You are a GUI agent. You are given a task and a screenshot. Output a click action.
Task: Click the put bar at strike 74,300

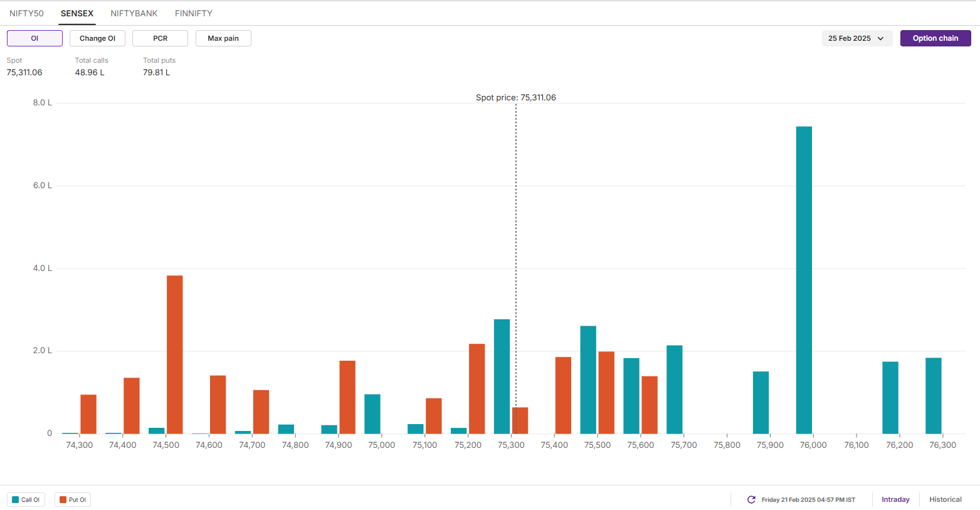point(88,414)
